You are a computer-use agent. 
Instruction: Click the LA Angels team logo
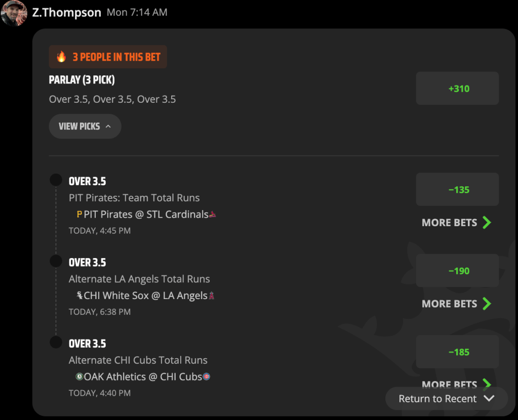[x=212, y=296]
